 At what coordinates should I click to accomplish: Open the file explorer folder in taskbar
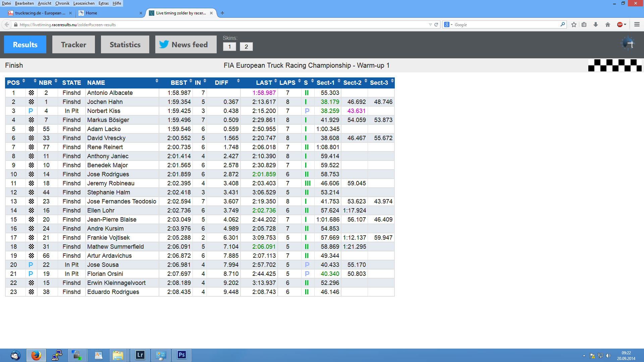point(118,355)
